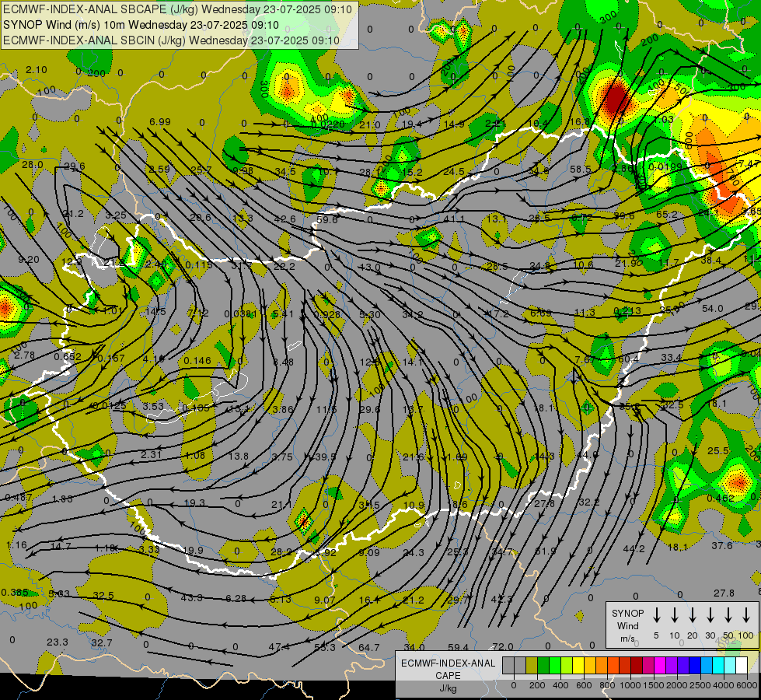Click the 1500 tick label of the CAPE scale

click(x=653, y=685)
